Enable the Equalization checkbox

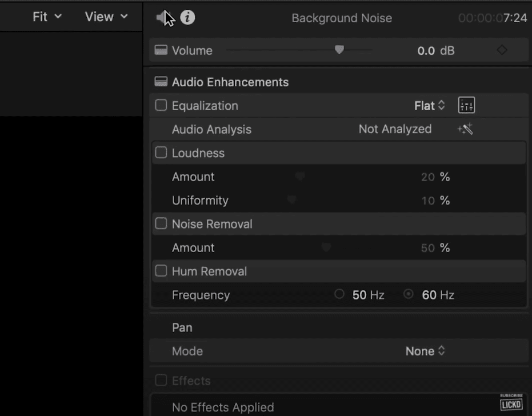tap(161, 105)
